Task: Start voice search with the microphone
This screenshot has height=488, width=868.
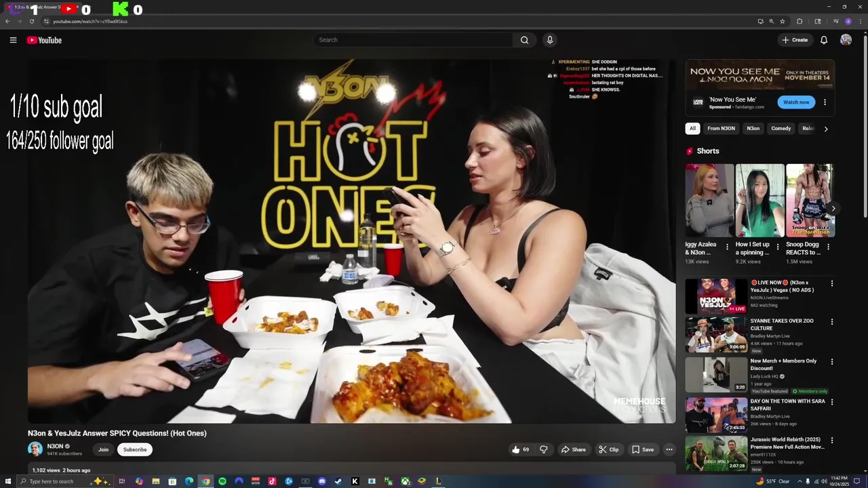Action: click(x=550, y=40)
